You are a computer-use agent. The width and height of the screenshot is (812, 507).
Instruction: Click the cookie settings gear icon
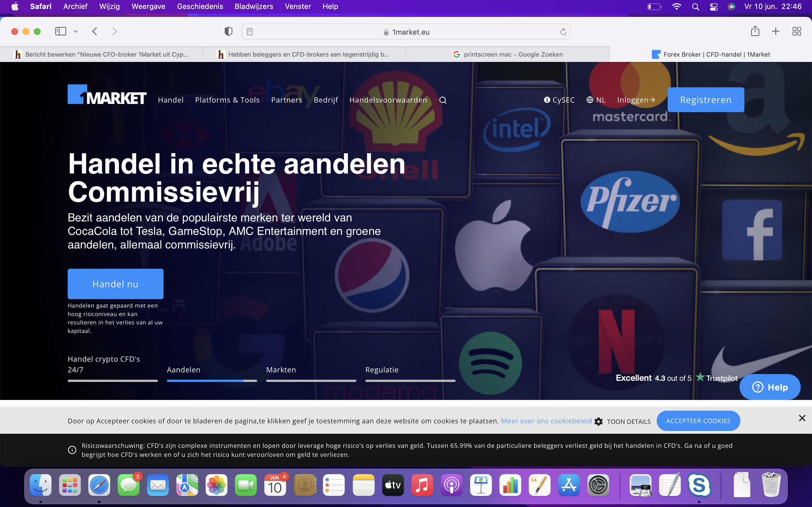[x=599, y=421]
